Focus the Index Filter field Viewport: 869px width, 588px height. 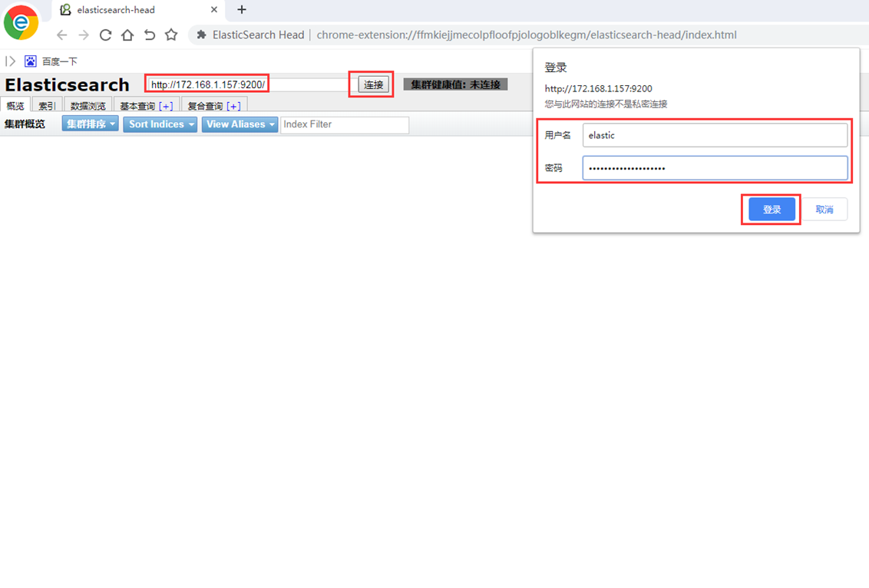click(345, 124)
